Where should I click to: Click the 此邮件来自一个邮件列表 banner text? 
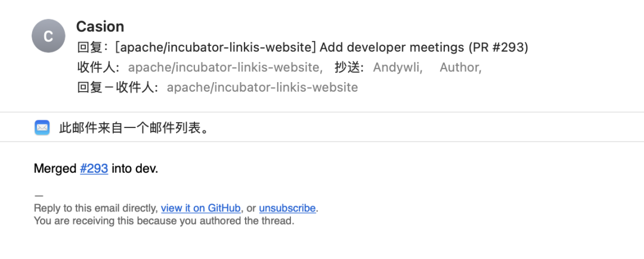(134, 128)
